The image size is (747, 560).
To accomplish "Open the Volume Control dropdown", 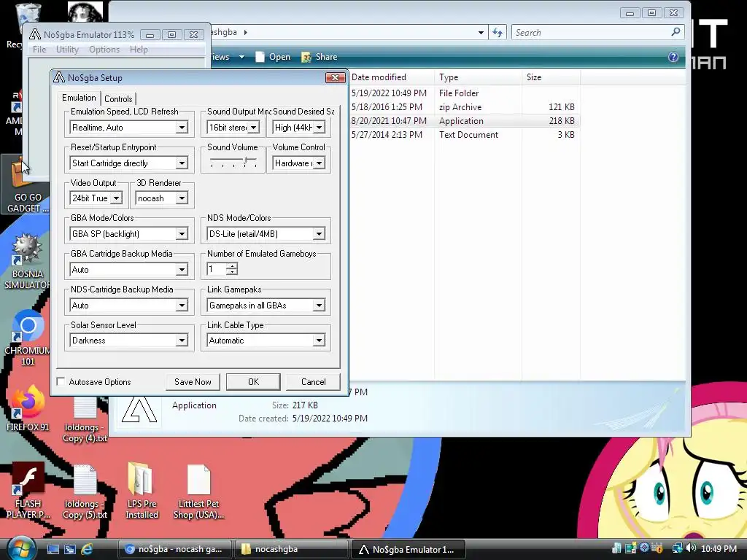I will pos(320,163).
